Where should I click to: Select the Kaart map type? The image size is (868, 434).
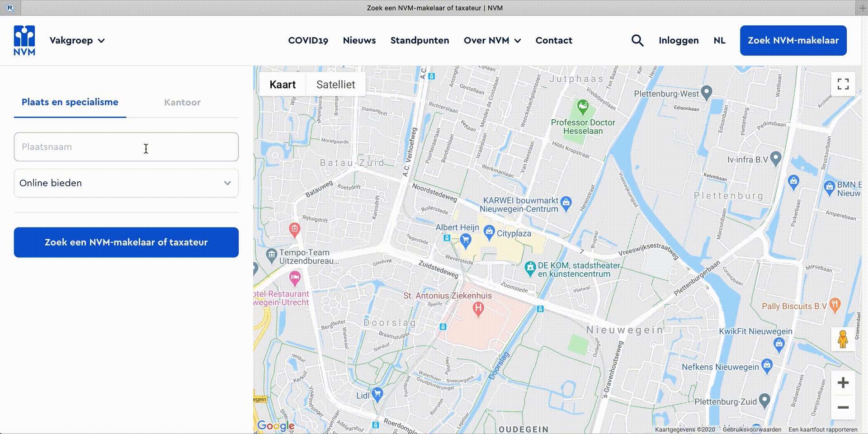[283, 85]
